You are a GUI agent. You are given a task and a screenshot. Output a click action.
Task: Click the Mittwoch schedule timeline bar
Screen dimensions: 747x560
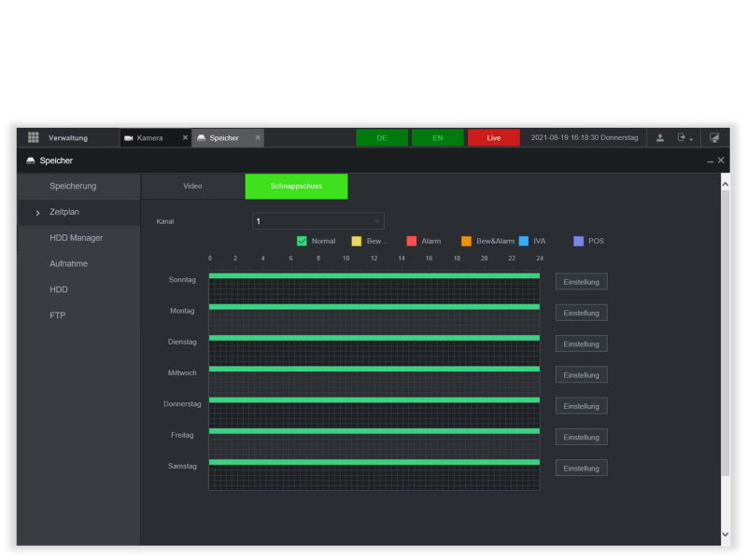(x=373, y=369)
